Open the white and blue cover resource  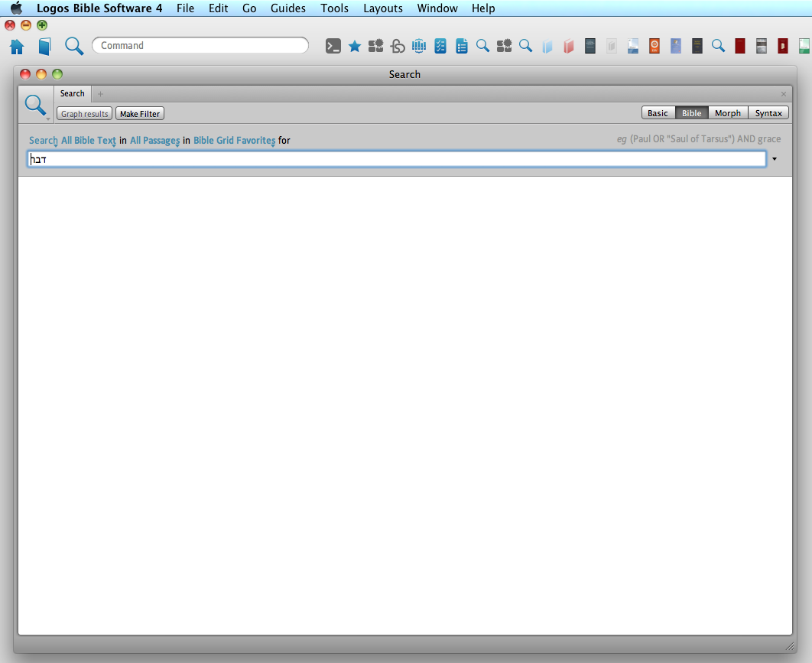pyautogui.click(x=633, y=46)
